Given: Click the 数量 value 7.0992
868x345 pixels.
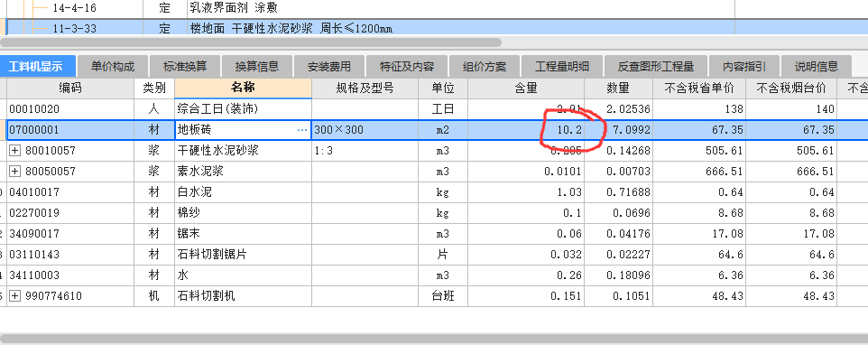Looking at the screenshot, I should tap(618, 130).
